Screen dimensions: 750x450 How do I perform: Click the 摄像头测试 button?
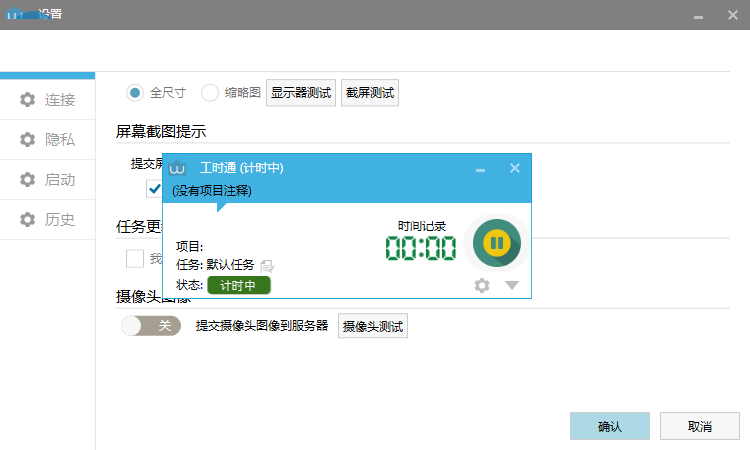coord(373,326)
